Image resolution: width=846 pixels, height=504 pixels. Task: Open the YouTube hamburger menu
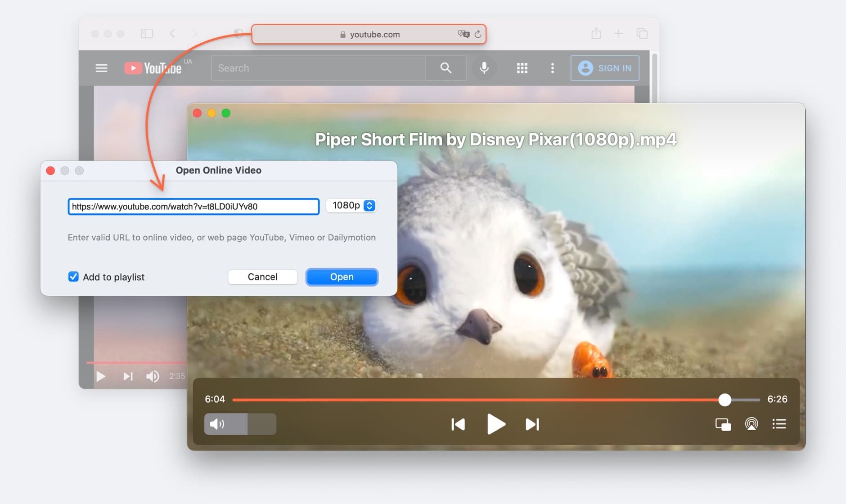pyautogui.click(x=101, y=68)
